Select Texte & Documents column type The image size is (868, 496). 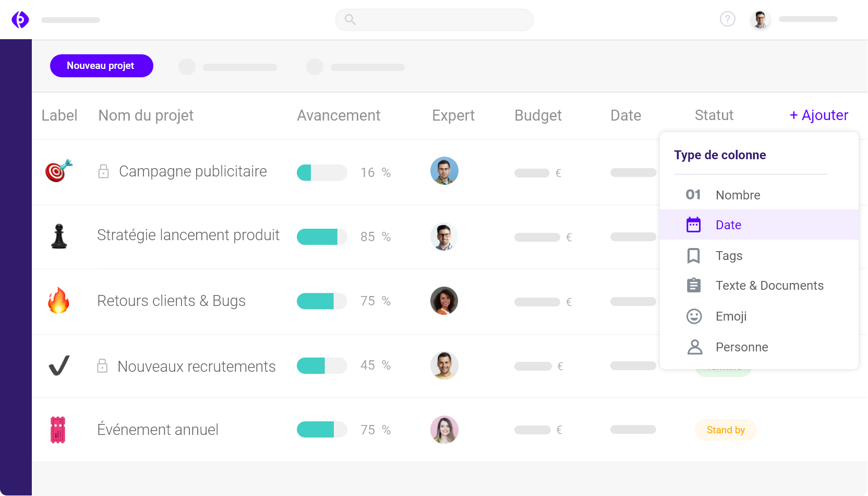point(769,286)
